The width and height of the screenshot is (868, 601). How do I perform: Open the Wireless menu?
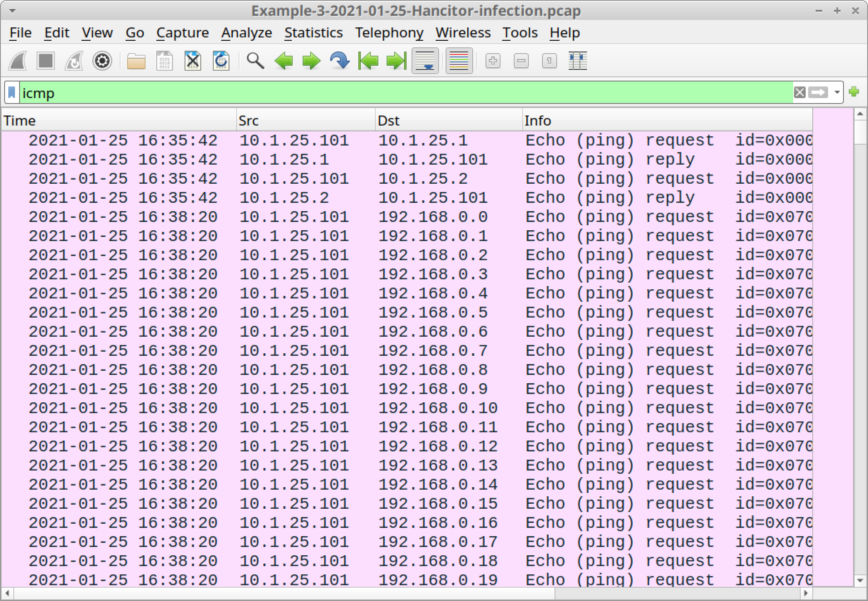[463, 32]
